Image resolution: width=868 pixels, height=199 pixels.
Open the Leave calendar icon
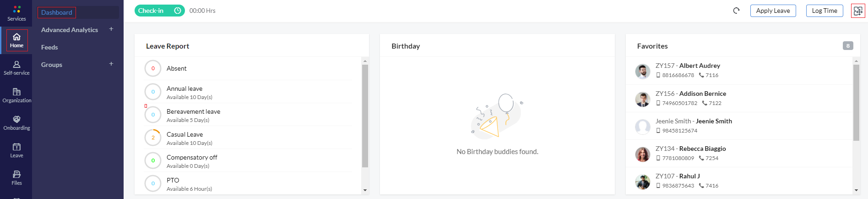(x=16, y=147)
